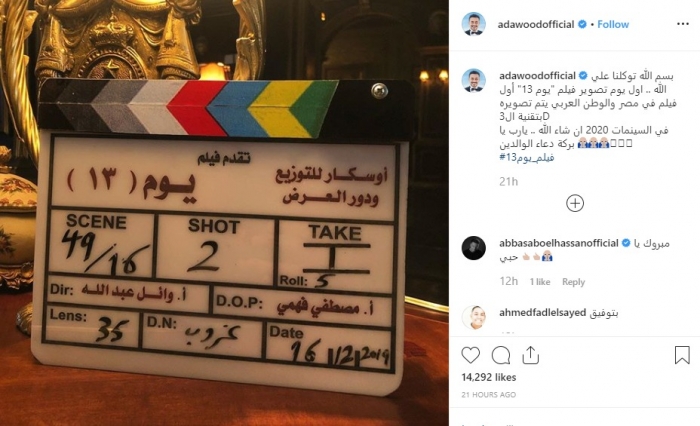Click the adawoodofficial avatar in the header
Image resolution: width=700 pixels, height=426 pixels.
point(473,24)
